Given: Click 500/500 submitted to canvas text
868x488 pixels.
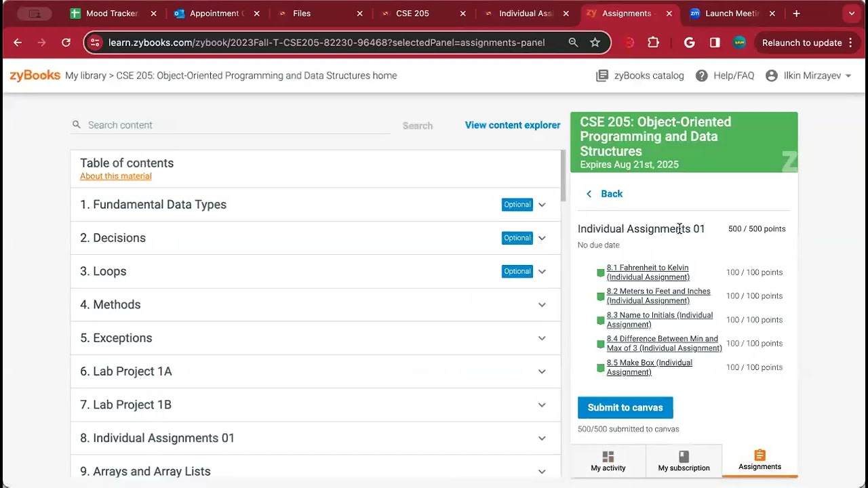Looking at the screenshot, I should tap(628, 429).
